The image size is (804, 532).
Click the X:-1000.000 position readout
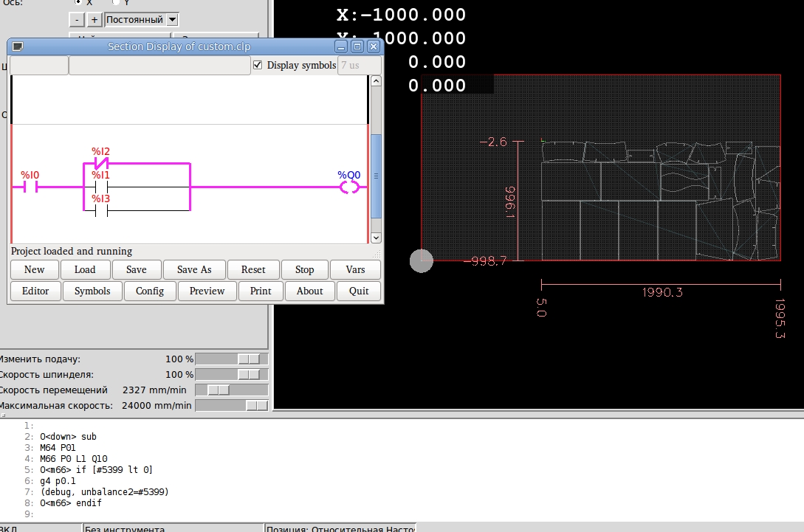coord(401,14)
